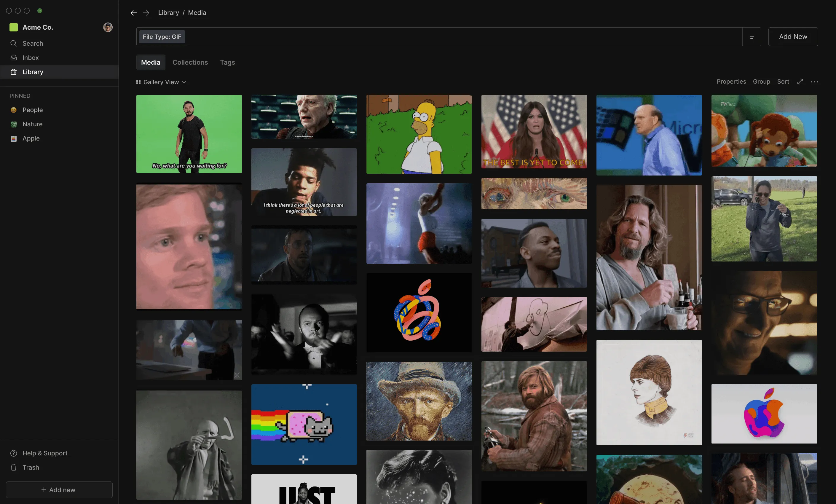Select Library in the sidebar
Image resolution: width=836 pixels, height=504 pixels.
tap(59, 72)
